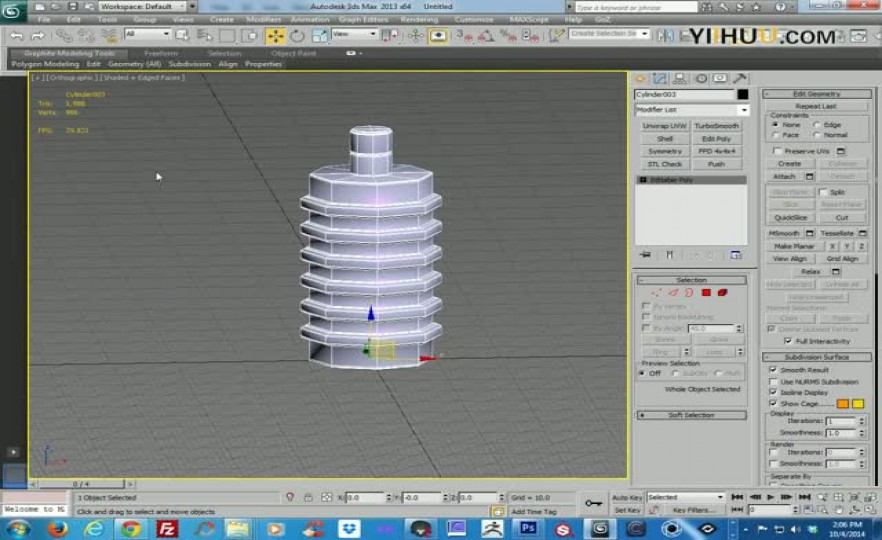The height and width of the screenshot is (540, 882).
Task: Collapse the Edit Geometry rollout
Action: point(817,94)
